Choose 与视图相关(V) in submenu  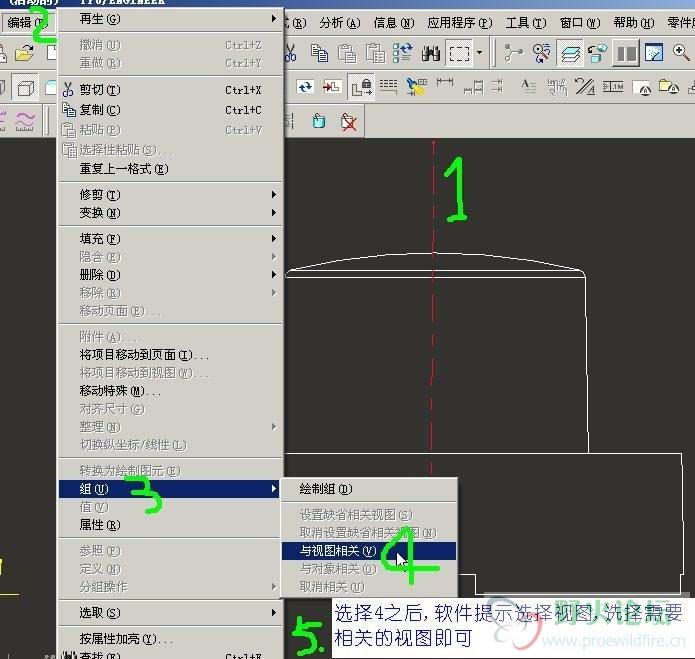369,551
